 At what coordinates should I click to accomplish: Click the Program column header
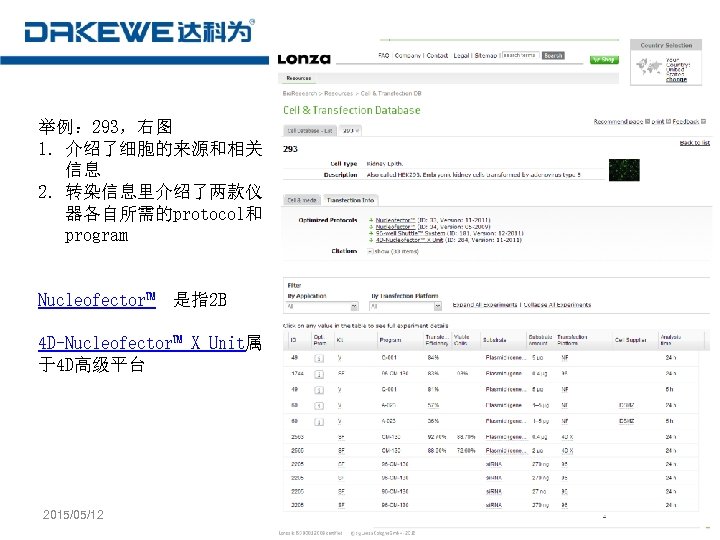390,340
